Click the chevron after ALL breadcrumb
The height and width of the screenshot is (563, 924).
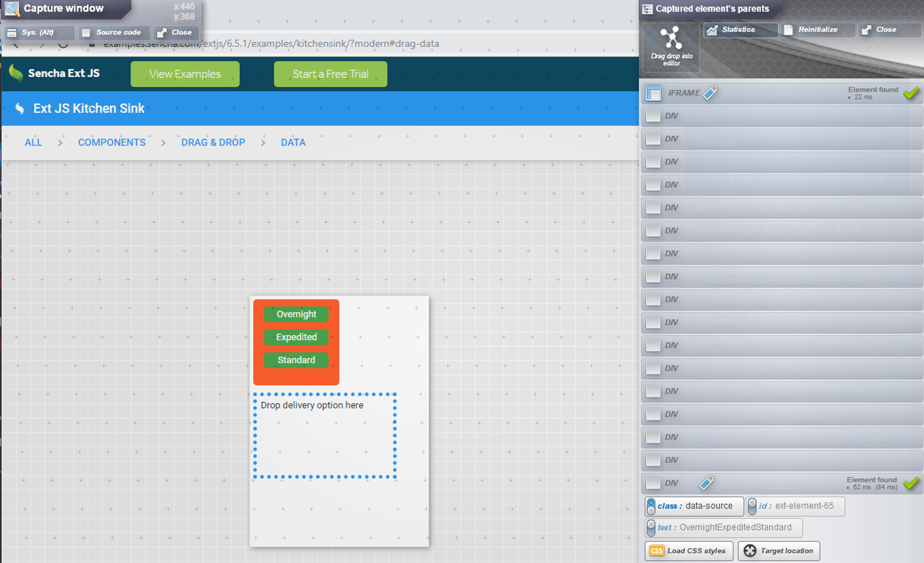[60, 143]
